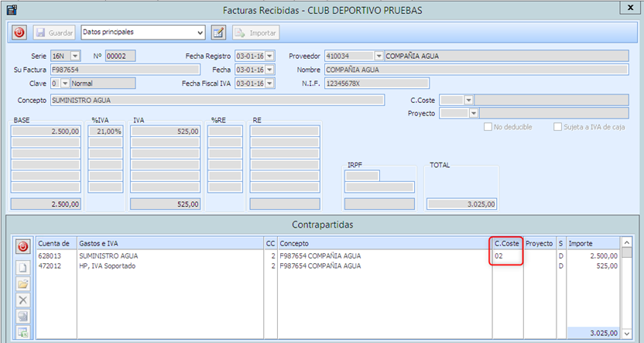The height and width of the screenshot is (343, 644).
Task: Click the Importe column header
Action: (x=593, y=243)
